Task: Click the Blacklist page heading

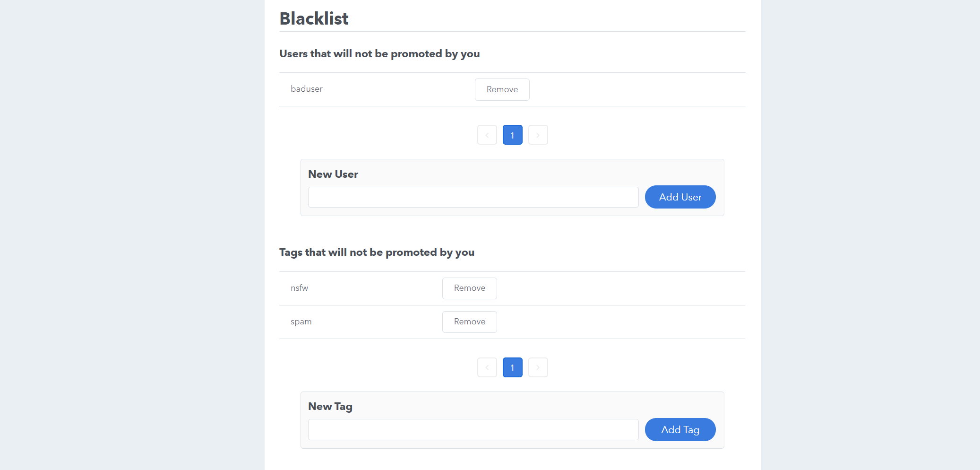Action: coord(314,18)
